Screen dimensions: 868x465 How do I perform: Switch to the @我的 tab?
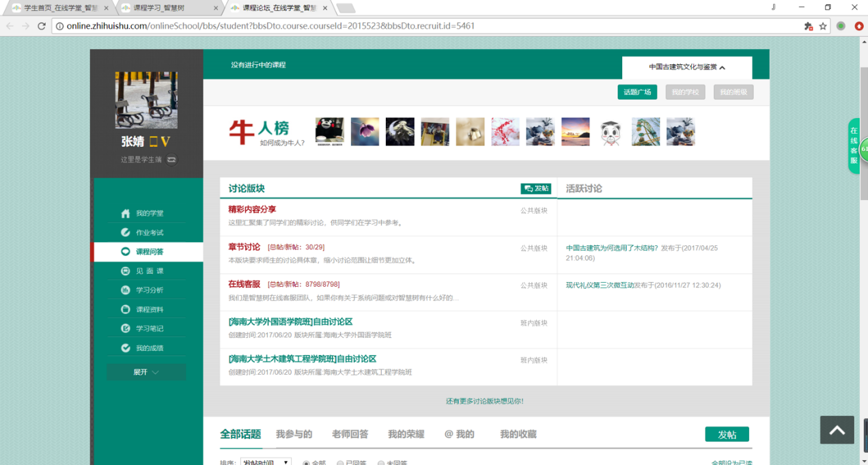(460, 434)
